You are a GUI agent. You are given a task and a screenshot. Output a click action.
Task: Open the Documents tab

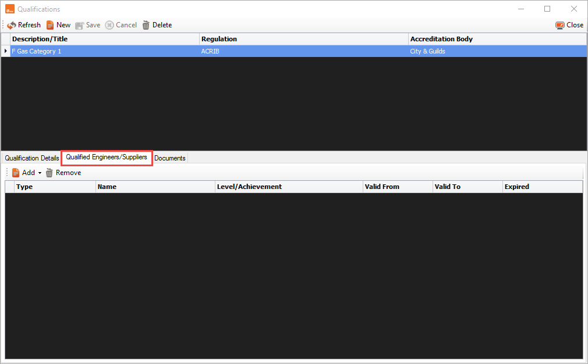coord(169,158)
